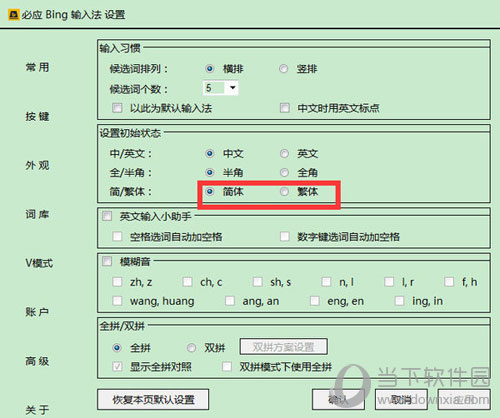The width and height of the screenshot is (500, 418).
Task: Open the 候选词个数 dropdown
Action: [220, 88]
